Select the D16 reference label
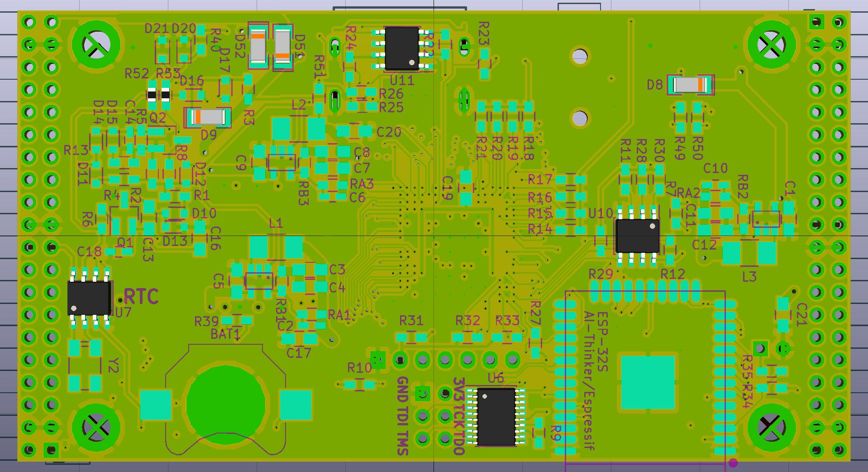 pyautogui.click(x=192, y=81)
